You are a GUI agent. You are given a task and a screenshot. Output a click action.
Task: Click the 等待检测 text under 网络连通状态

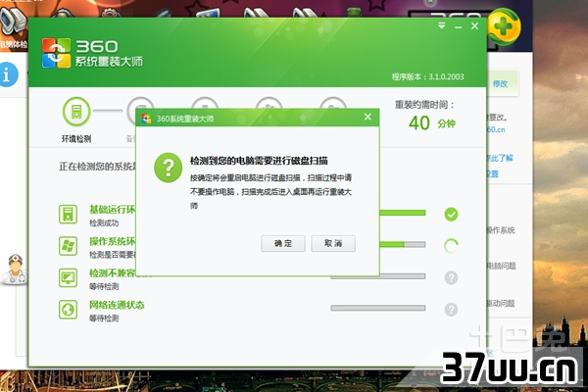[x=104, y=318]
